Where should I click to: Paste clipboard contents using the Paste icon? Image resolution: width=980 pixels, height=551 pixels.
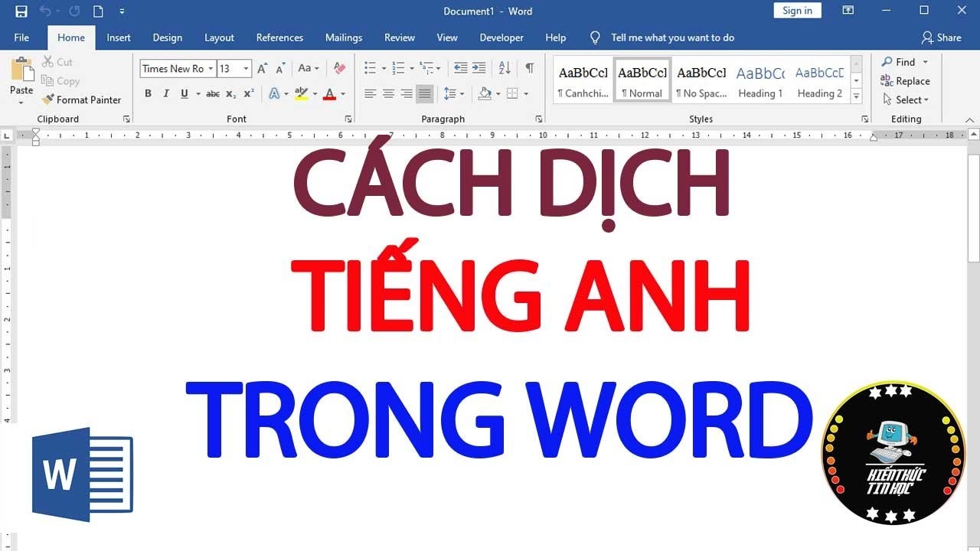coord(21,70)
